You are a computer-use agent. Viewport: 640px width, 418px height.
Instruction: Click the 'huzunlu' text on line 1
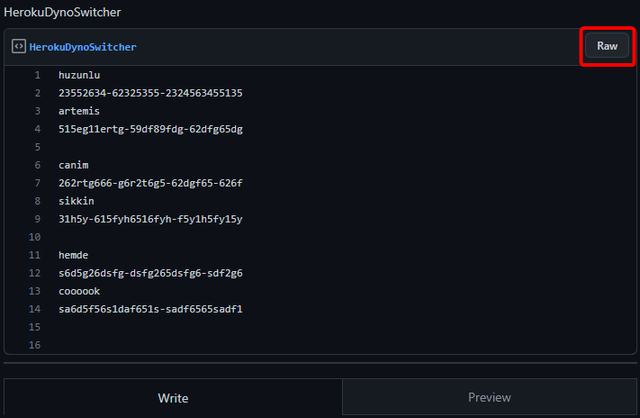(79, 75)
